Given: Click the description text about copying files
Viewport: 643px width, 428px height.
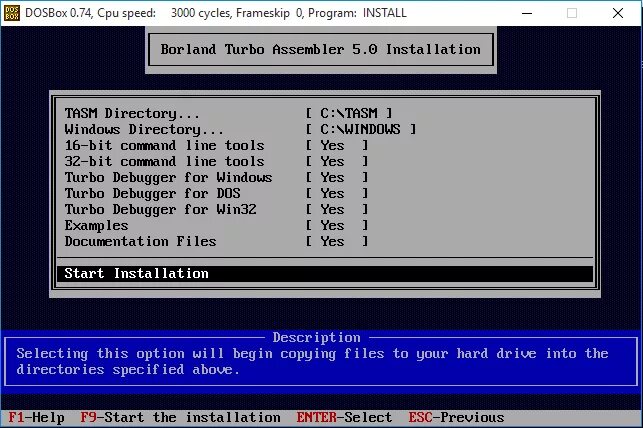Looking at the screenshot, I should [x=312, y=362].
